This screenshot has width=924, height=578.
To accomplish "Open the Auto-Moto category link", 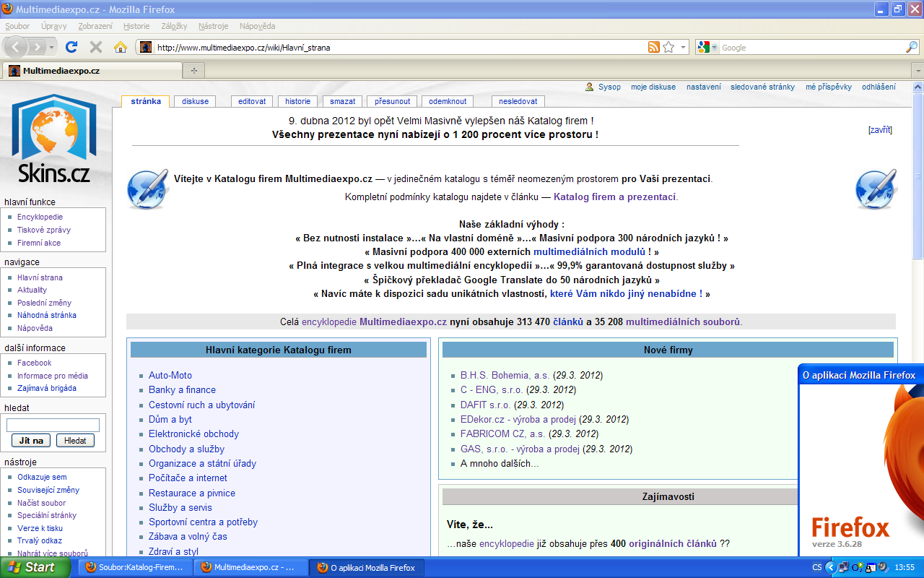I will pyautogui.click(x=170, y=375).
